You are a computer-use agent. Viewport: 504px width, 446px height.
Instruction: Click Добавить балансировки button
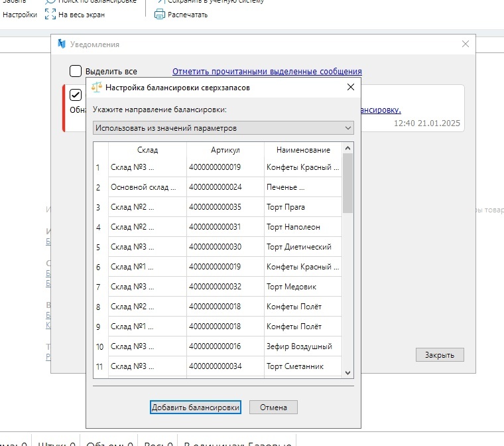[x=196, y=408]
